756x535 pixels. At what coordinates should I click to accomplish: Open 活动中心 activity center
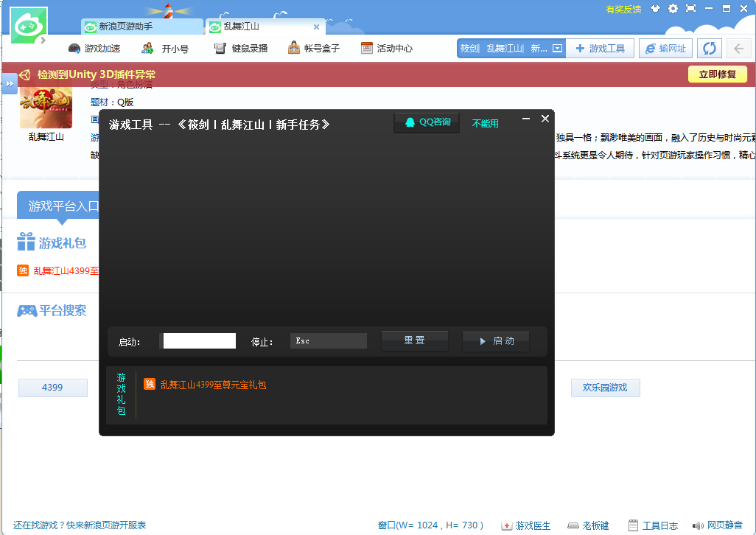tap(387, 48)
